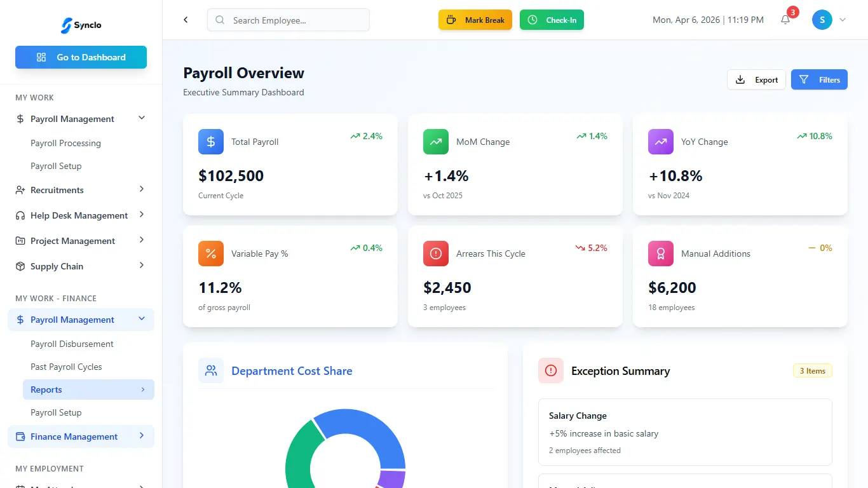Click the Department Cost Share people icon

pos(211,370)
